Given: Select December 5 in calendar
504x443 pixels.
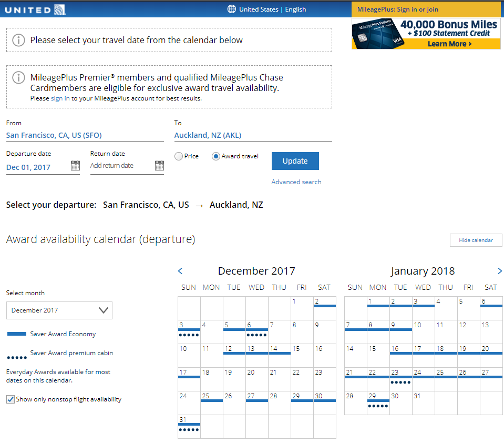Looking at the screenshot, I should coord(234,331).
